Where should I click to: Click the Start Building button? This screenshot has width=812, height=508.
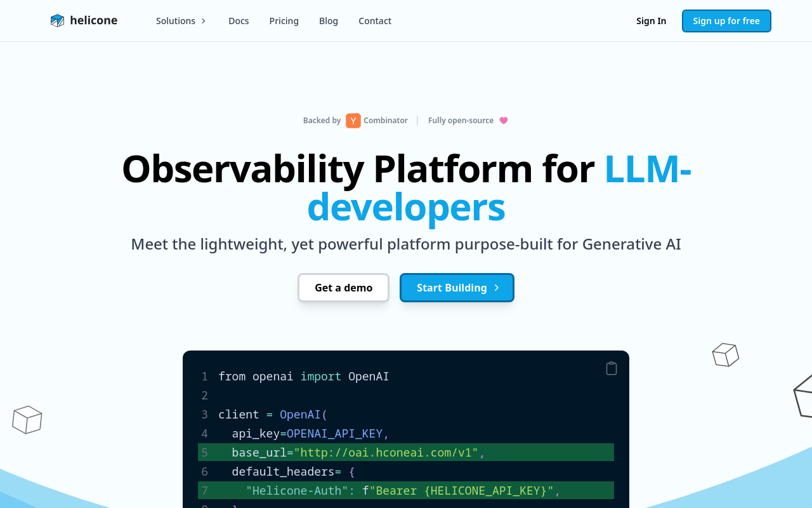coord(457,288)
